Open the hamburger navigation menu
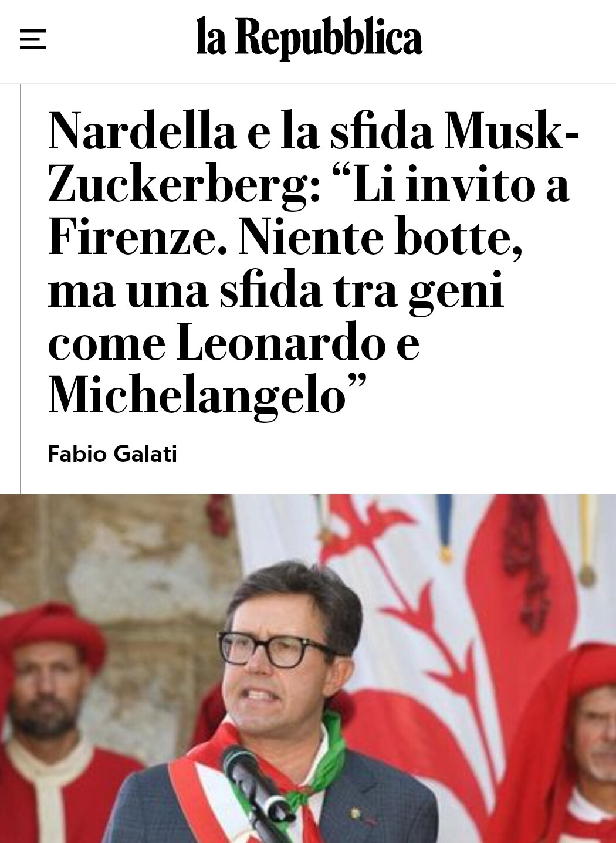616x843 pixels. [x=33, y=40]
